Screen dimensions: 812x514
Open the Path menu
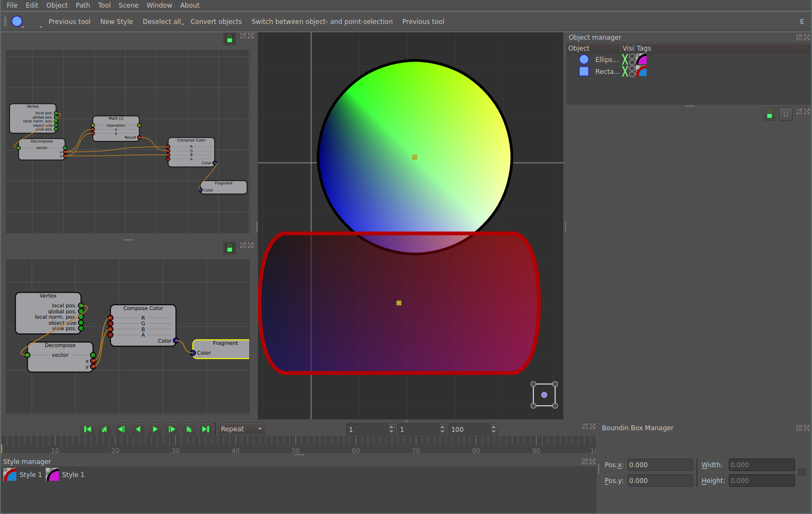pos(83,5)
